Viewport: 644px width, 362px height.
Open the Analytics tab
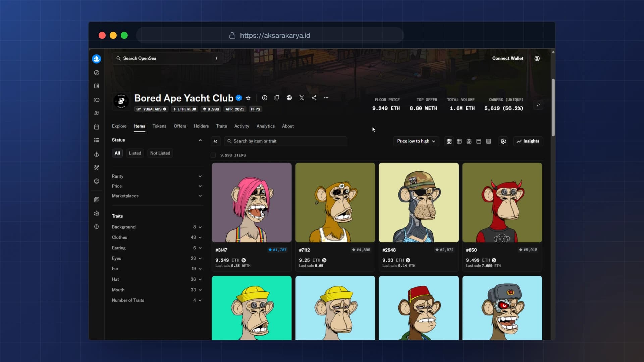[266, 126]
